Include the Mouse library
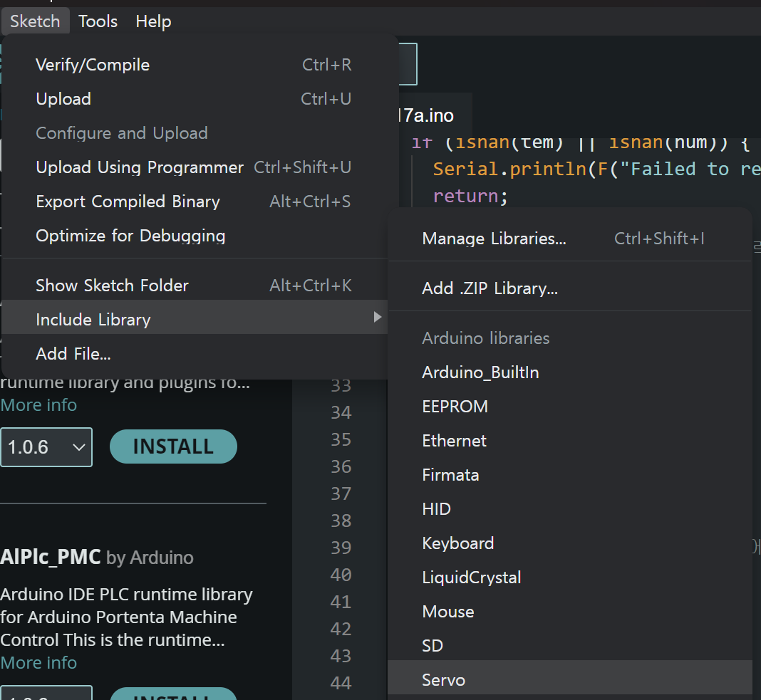Viewport: 761px width, 700px height. pyautogui.click(x=570, y=612)
